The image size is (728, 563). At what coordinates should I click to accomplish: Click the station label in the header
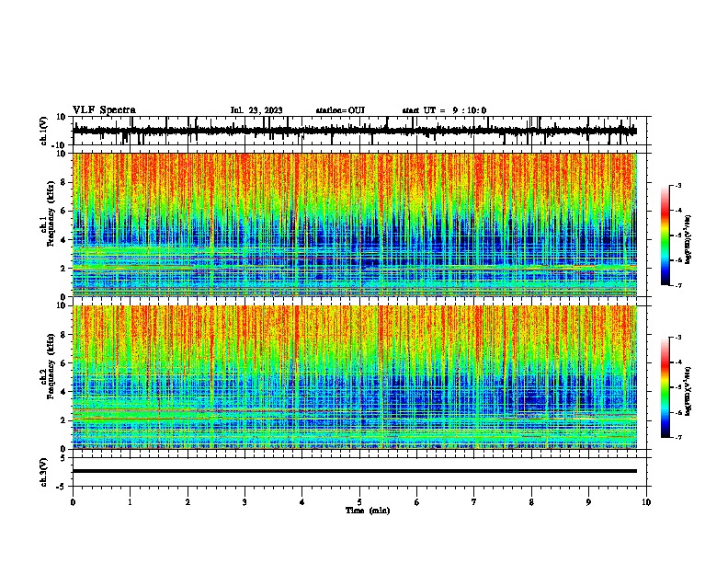(x=340, y=110)
